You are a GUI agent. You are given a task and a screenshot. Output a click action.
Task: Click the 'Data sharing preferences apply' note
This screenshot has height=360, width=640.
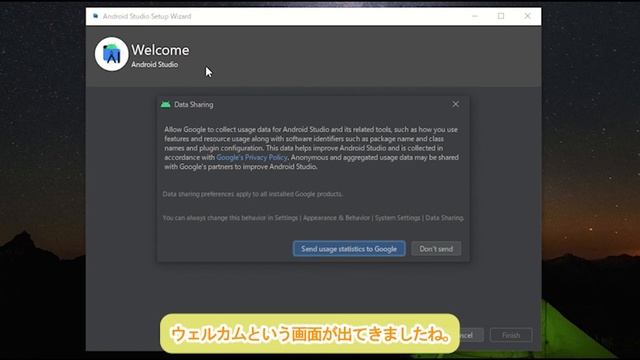pos(252,194)
